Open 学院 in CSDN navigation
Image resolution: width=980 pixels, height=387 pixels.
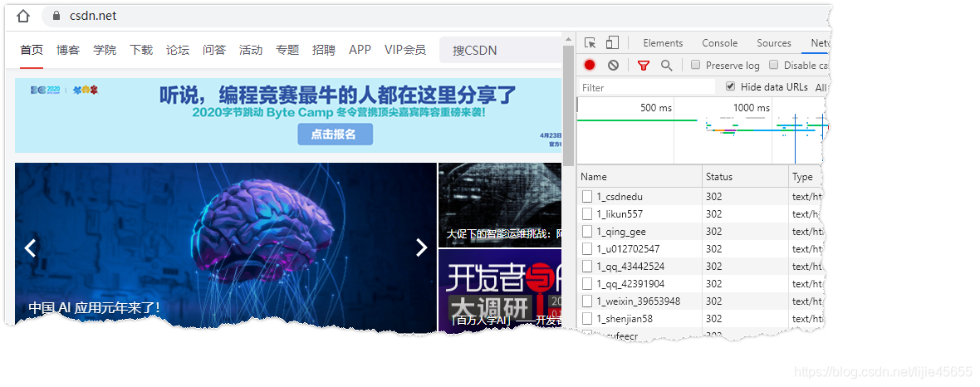pos(105,50)
